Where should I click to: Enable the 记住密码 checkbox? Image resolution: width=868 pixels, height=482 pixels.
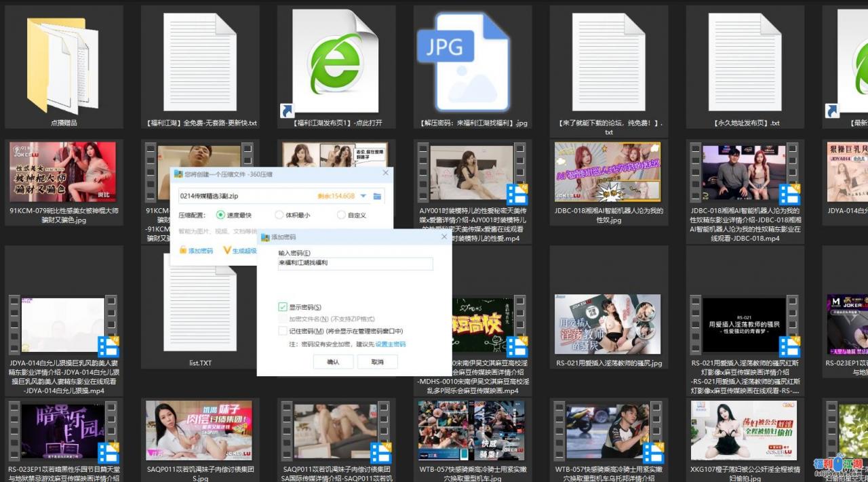[x=283, y=331]
